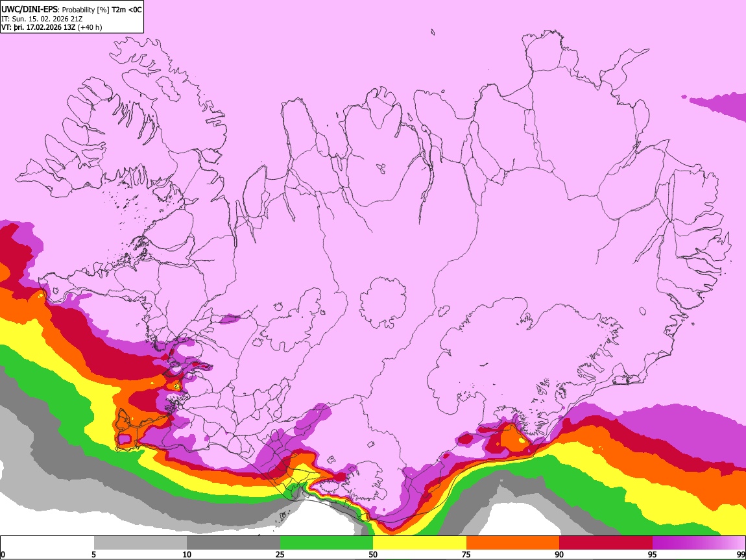Click the orange 75–90 legend color segment

point(512,543)
